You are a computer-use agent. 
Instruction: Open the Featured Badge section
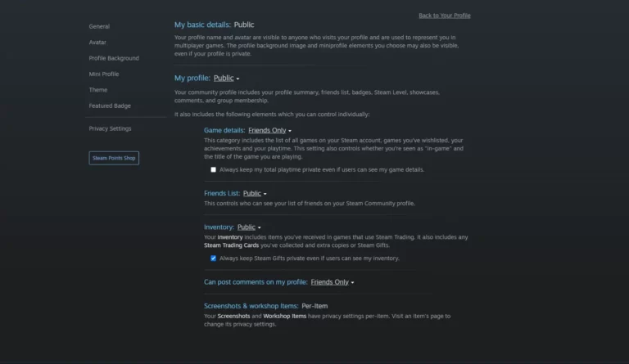tap(110, 106)
